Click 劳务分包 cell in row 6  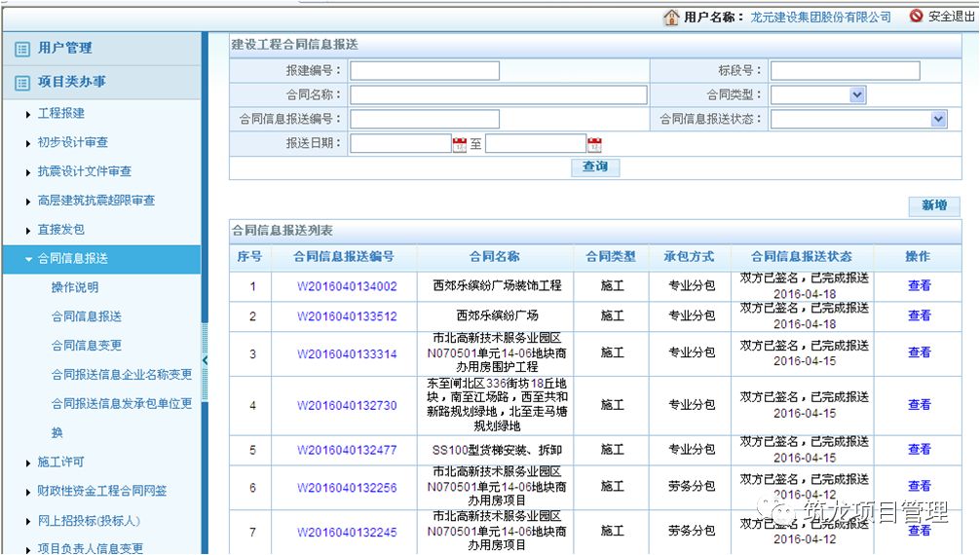click(x=692, y=486)
